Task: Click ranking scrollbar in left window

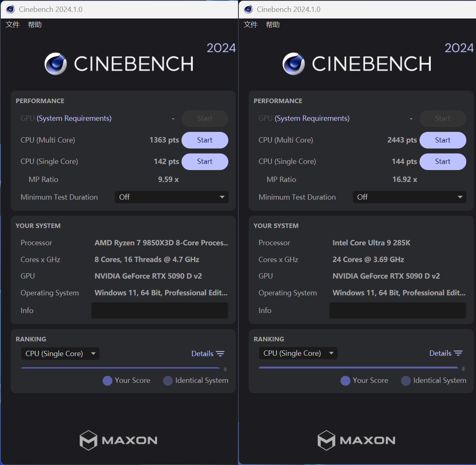Action: [x=225, y=369]
